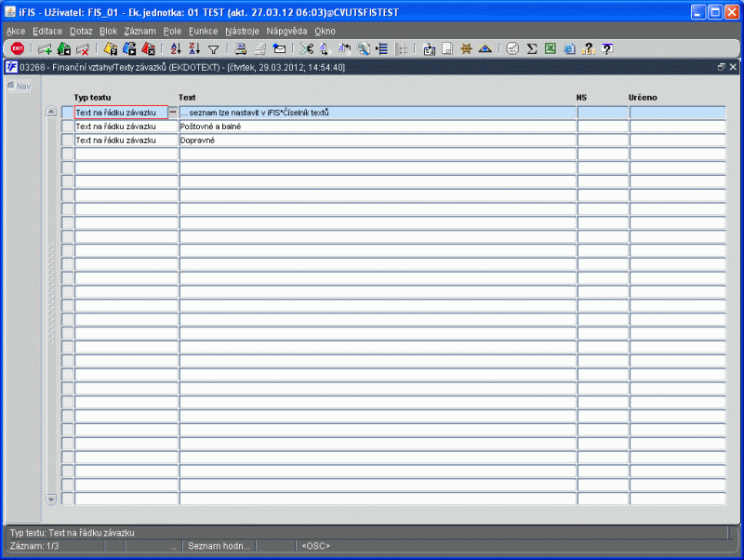Open context help question mark icon
This screenshot has width=744, height=560.
[x=607, y=48]
